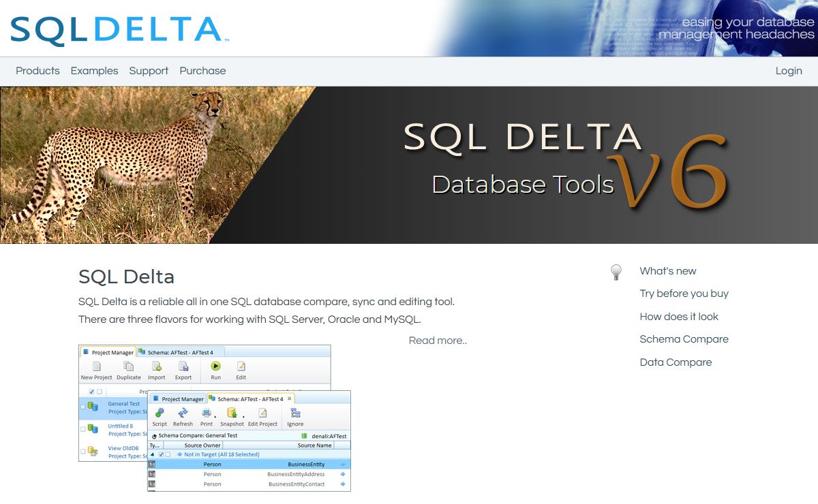The width and height of the screenshot is (818, 504).
Task: Click the Script toolbar icon
Action: (160, 413)
